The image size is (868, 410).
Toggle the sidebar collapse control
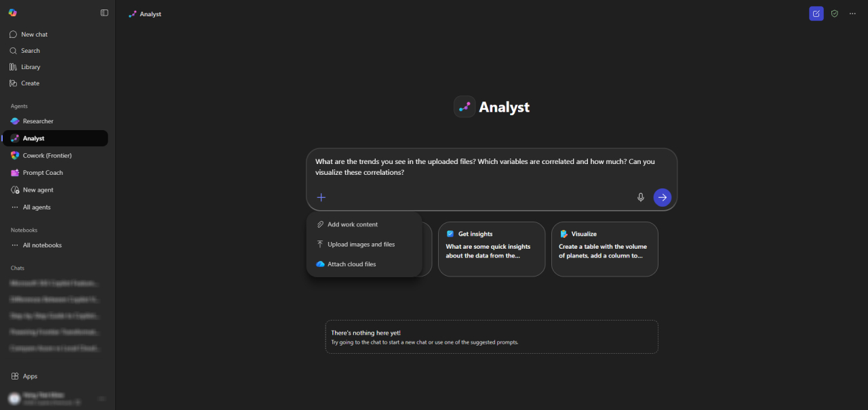(104, 12)
